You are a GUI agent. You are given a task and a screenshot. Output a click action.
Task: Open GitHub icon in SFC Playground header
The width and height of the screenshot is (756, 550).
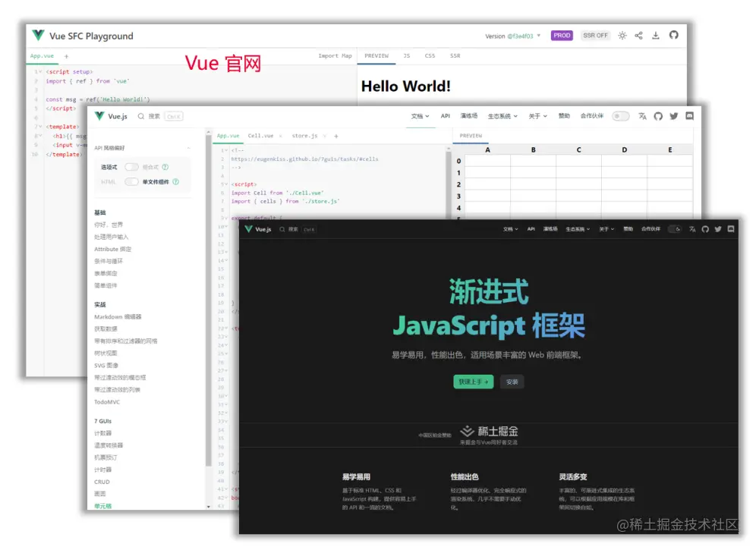click(673, 35)
